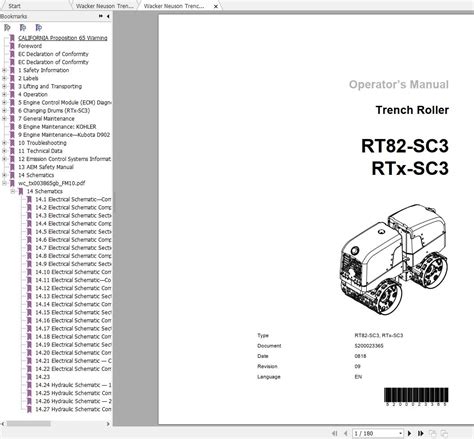Click the bookmarks panel horizontal scrollbar thumb
474x439 pixels.
point(29,424)
